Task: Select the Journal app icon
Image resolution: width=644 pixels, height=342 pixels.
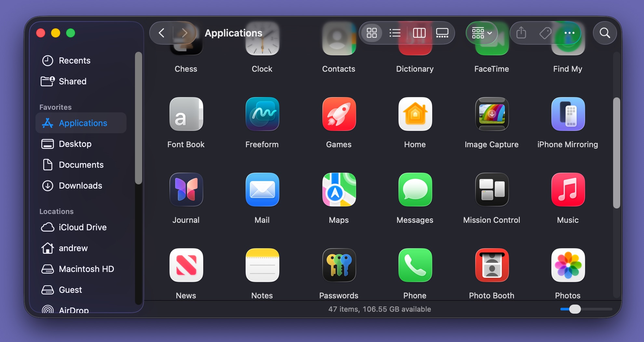Action: pos(186,190)
